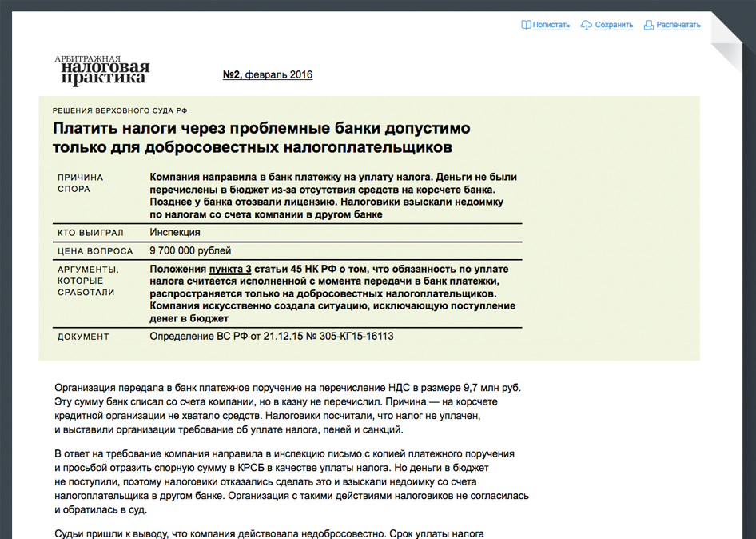Viewport: 756px width, 539px height.
Task: Click the Арбитражная налоговая практика logo
Action: click(101, 70)
